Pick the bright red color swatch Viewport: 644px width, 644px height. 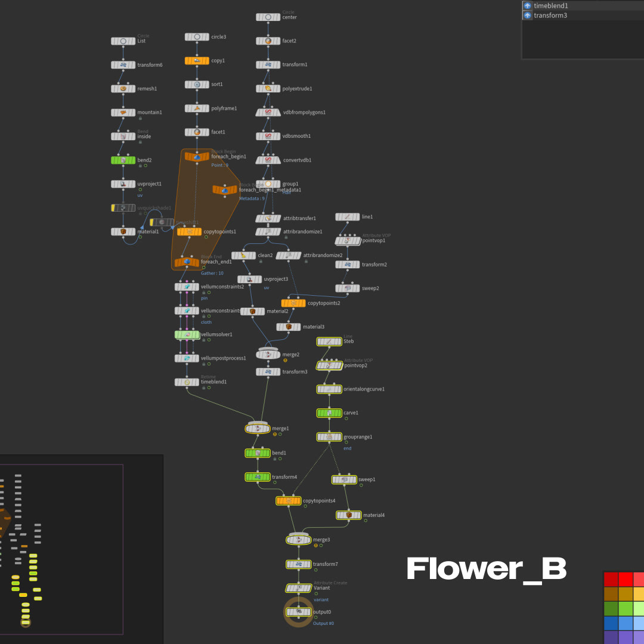pos(625,579)
